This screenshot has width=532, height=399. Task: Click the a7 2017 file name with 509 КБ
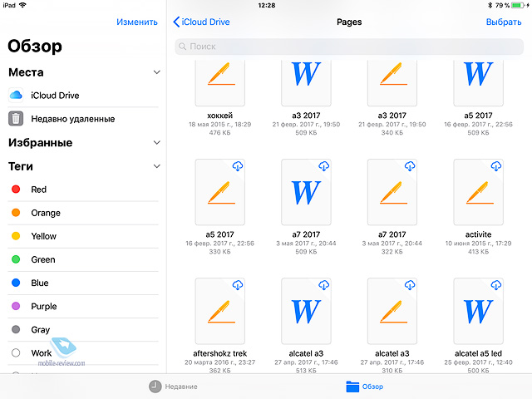306,234
